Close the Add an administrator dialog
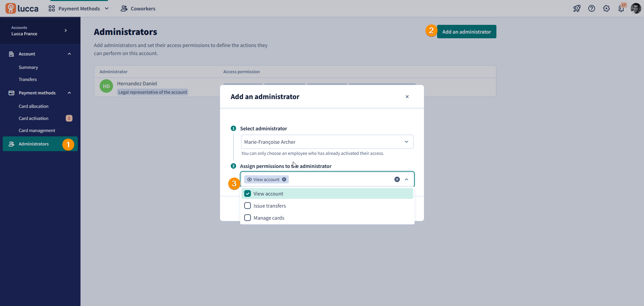Image resolution: width=644 pixels, height=306 pixels. (407, 97)
